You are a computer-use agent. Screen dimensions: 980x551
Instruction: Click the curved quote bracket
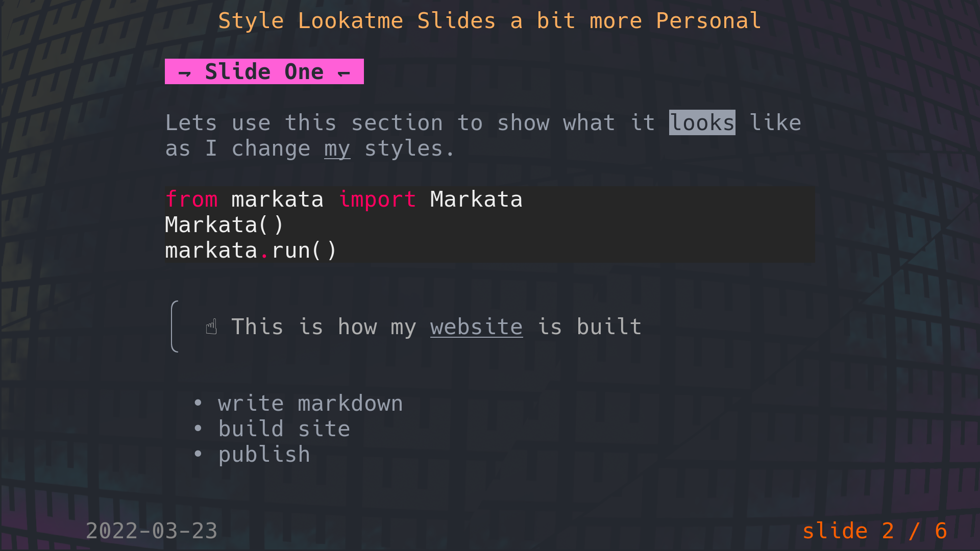[x=175, y=327]
